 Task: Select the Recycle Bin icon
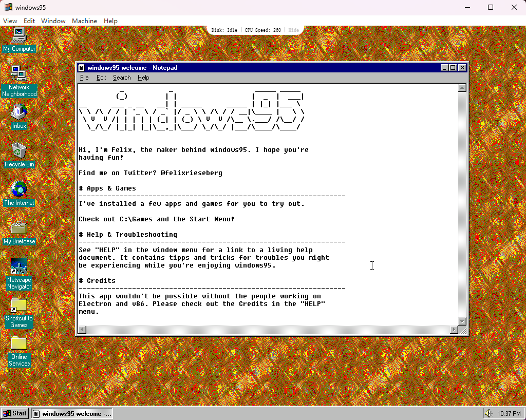19,151
